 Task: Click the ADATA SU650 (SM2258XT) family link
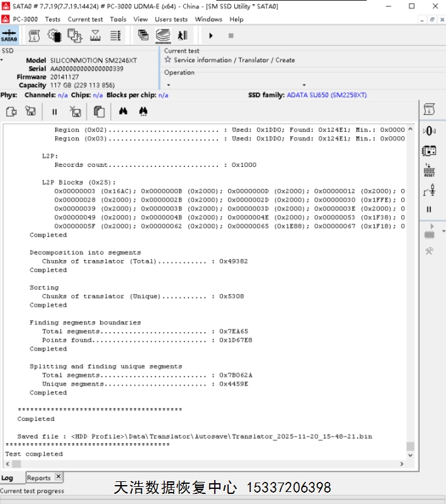tap(326, 95)
